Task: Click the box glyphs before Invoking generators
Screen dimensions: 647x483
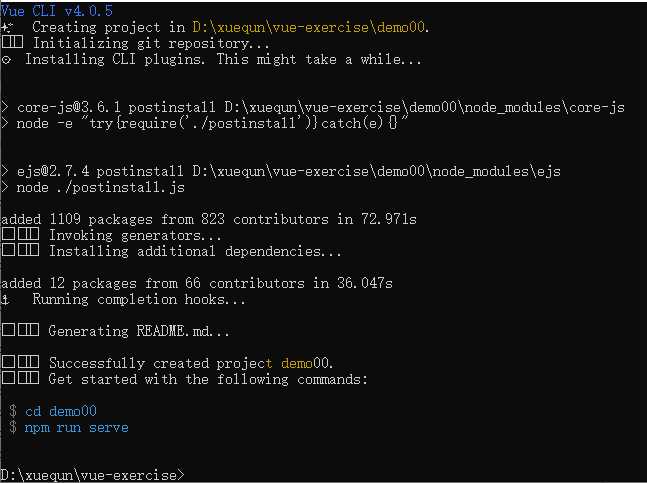Action: [x=20, y=234]
